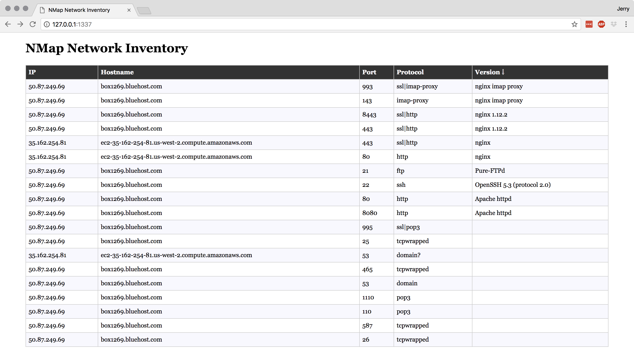Screen dimensions: 634x364
Task: Click the browser back arrow
Action: click(8, 24)
